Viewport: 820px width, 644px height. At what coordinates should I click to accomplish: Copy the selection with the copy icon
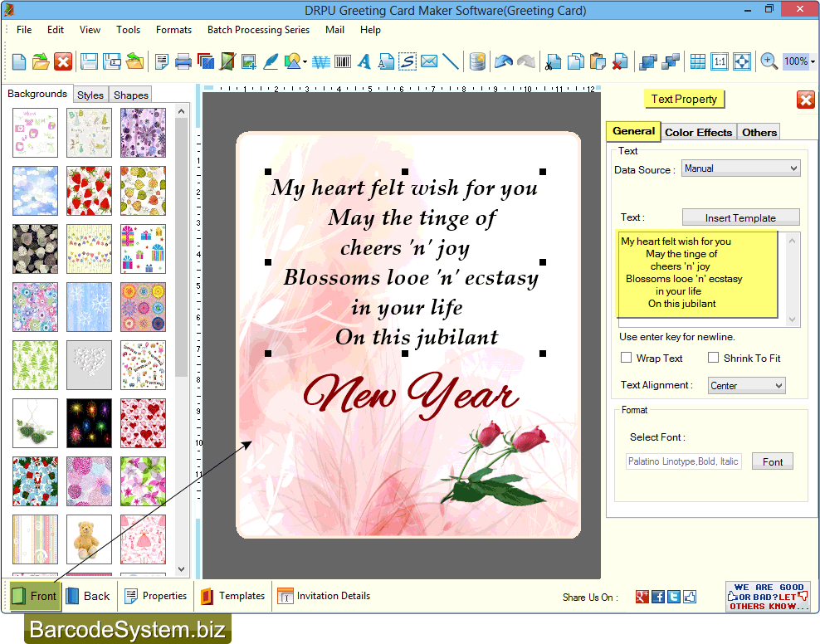(x=576, y=61)
